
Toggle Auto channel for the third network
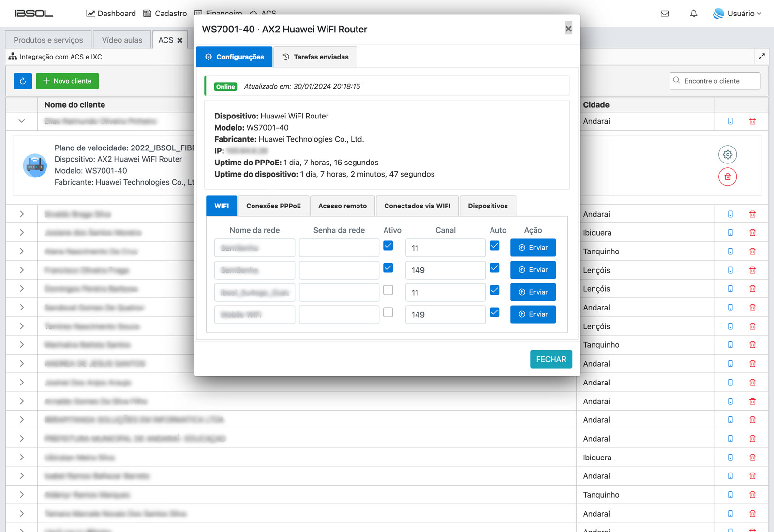click(x=494, y=290)
